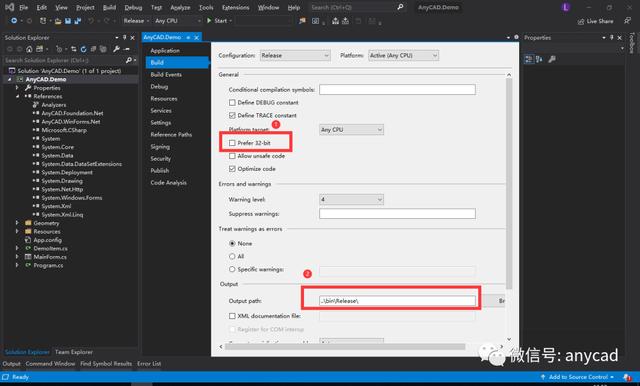
Task: Click the Preview Selected Items icon
Action: (127, 49)
